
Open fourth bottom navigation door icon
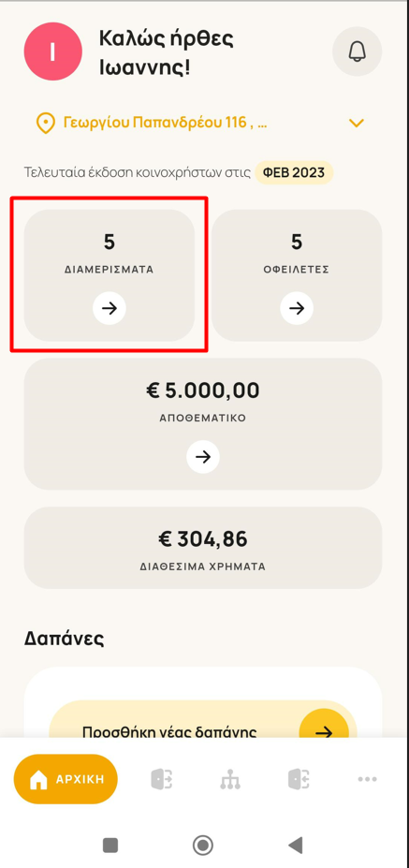tap(299, 779)
